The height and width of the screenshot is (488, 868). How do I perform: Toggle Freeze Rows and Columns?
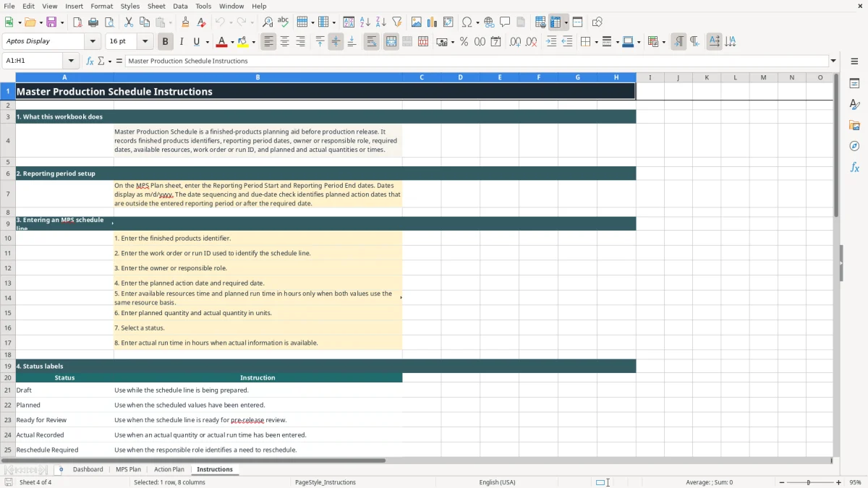pos(555,22)
